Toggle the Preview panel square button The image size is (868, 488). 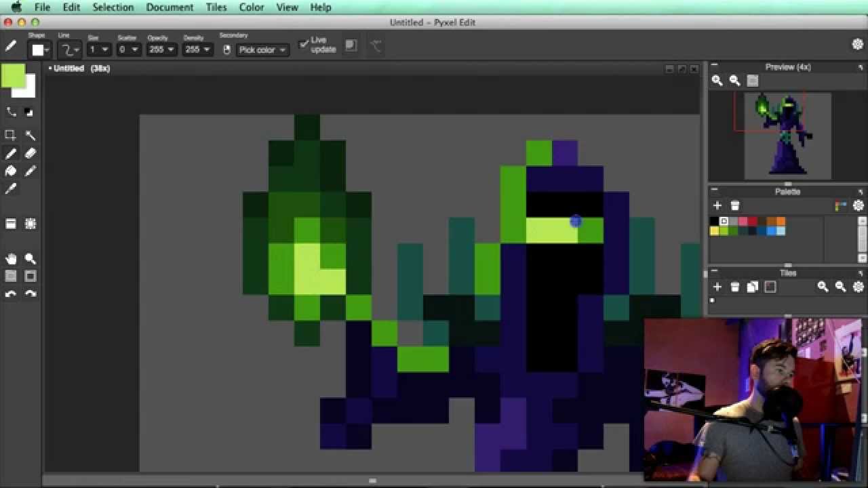[x=752, y=81]
